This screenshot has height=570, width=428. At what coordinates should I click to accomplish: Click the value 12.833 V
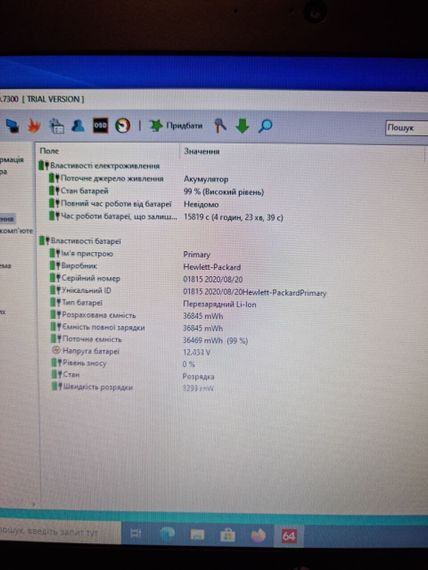click(197, 352)
